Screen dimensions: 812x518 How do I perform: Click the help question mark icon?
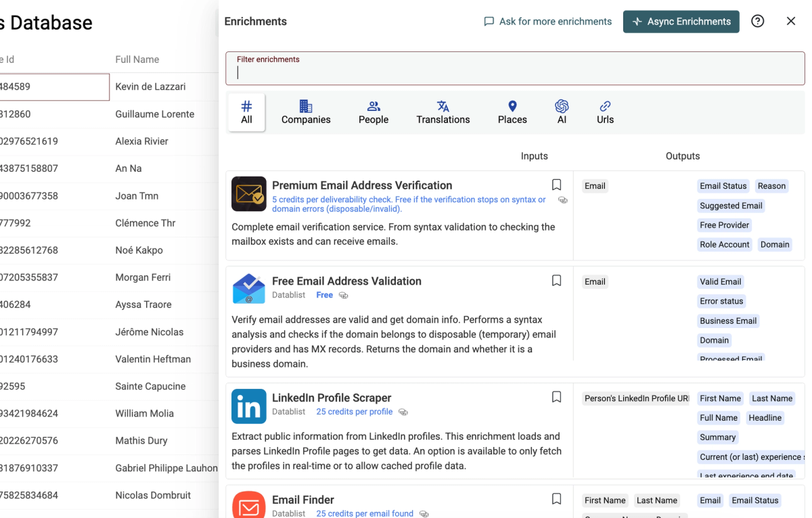[x=758, y=21]
